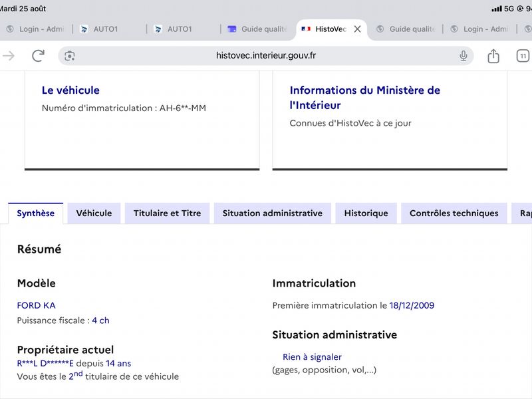Click the Immatriculation heading
The height and width of the screenshot is (399, 532).
(x=314, y=283)
